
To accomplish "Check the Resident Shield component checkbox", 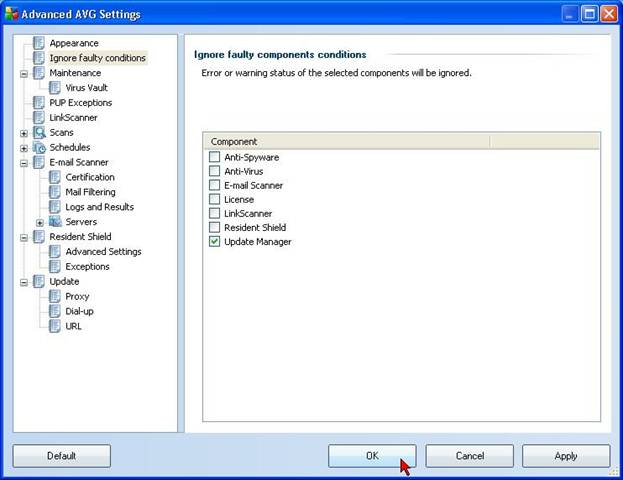I will click(215, 227).
